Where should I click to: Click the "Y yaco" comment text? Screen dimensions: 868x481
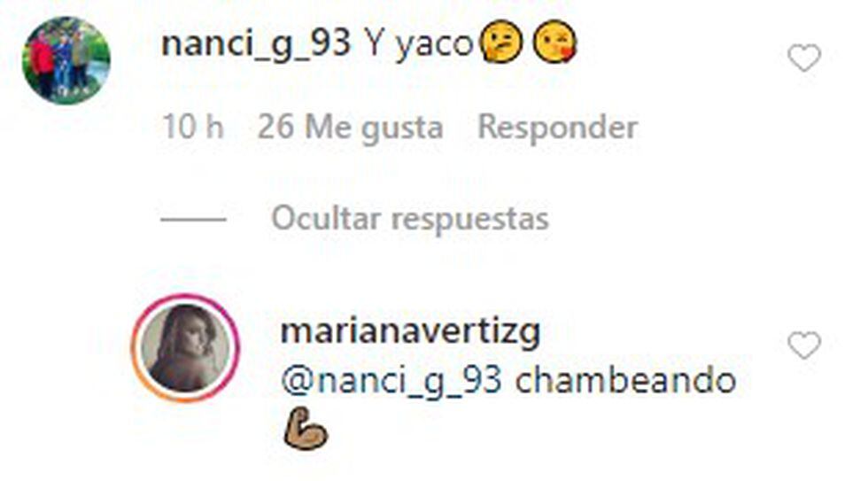point(418,44)
